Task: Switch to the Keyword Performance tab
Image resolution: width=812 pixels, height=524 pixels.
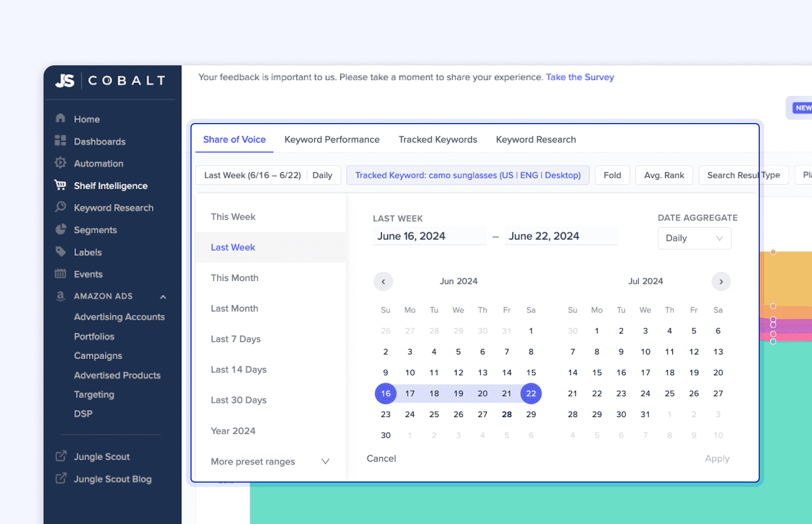Action: click(x=332, y=139)
